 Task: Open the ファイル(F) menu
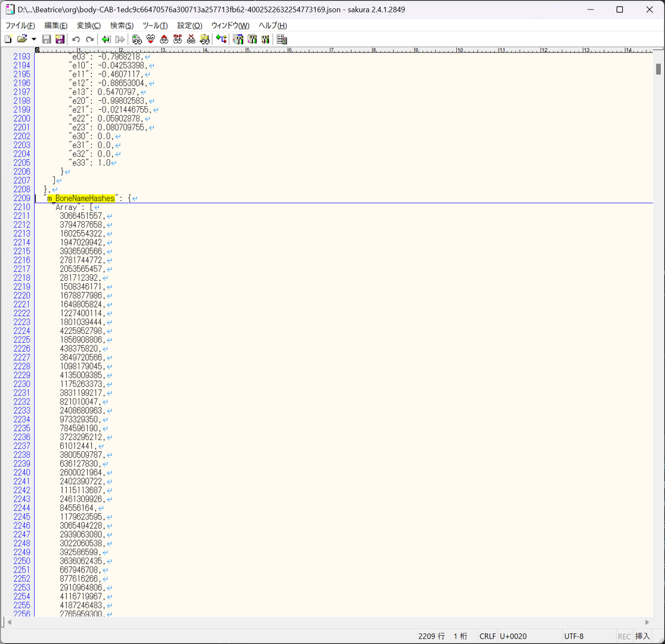coord(20,26)
